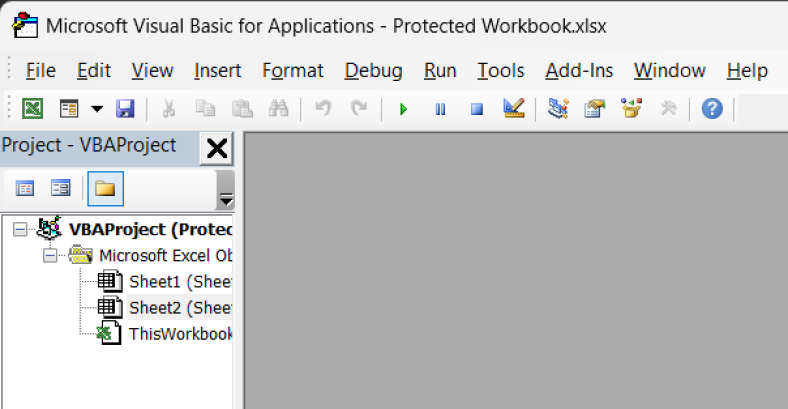Image resolution: width=788 pixels, height=409 pixels.
Task: Open the Debug menu
Action: click(373, 70)
